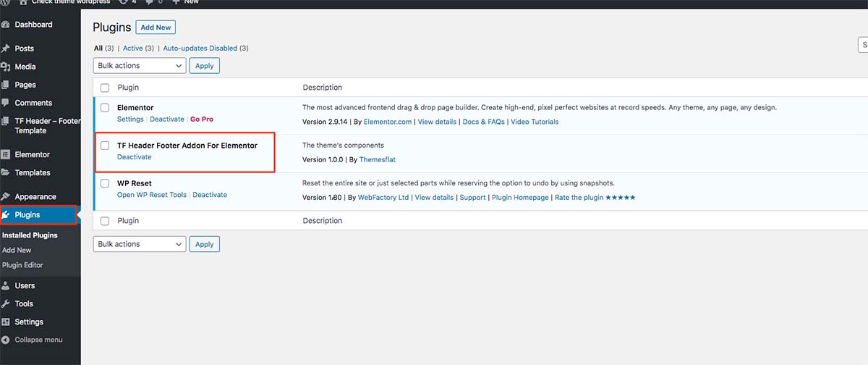Click the Pages icon in sidebar

coord(6,85)
